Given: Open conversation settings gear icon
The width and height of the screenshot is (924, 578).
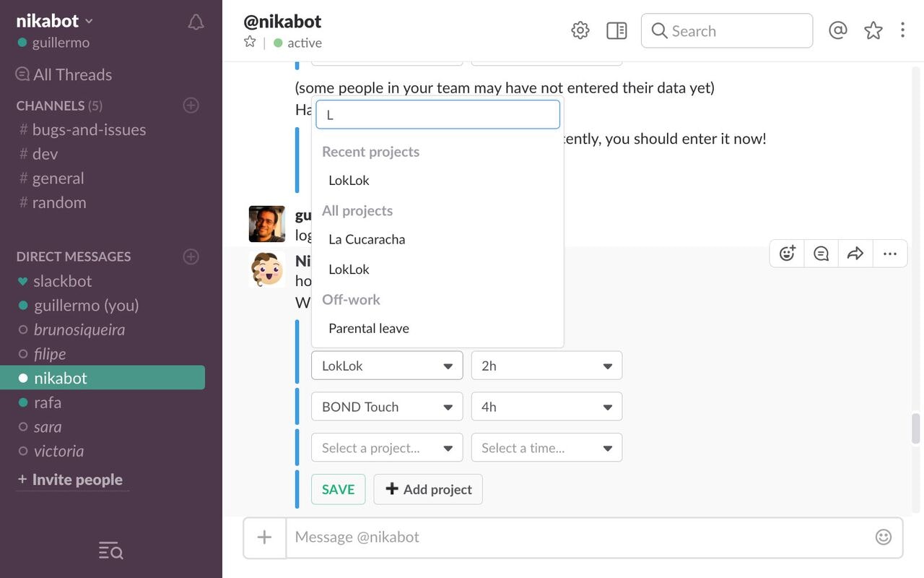Looking at the screenshot, I should point(580,30).
